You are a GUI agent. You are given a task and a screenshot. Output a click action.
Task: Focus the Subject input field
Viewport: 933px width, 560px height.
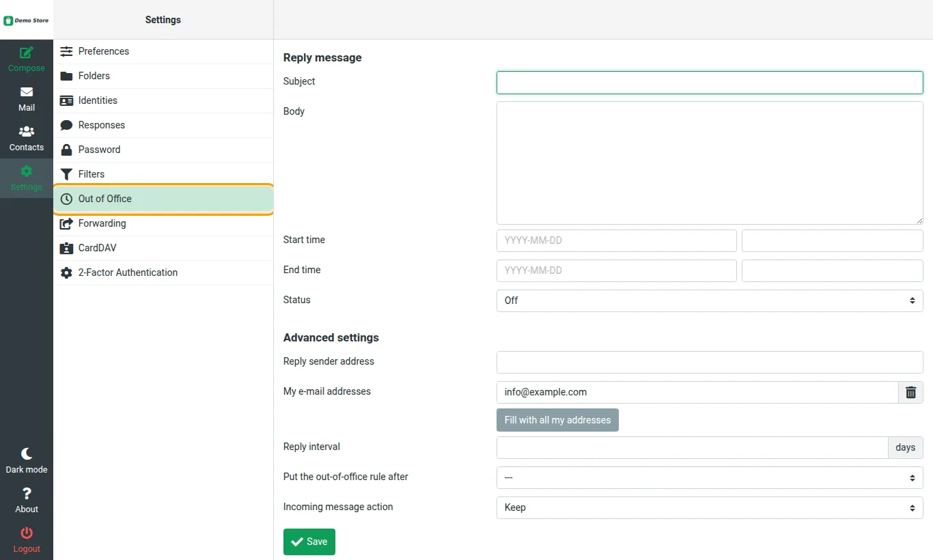click(710, 83)
